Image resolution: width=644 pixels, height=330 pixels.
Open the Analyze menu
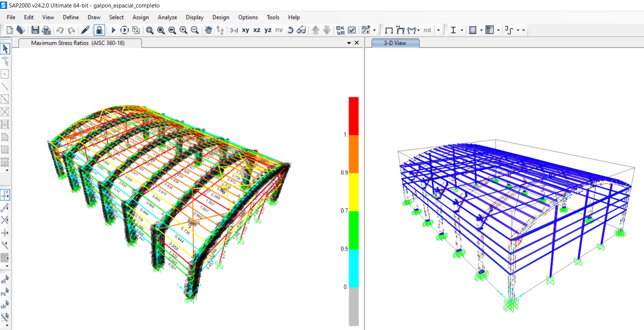coord(167,17)
